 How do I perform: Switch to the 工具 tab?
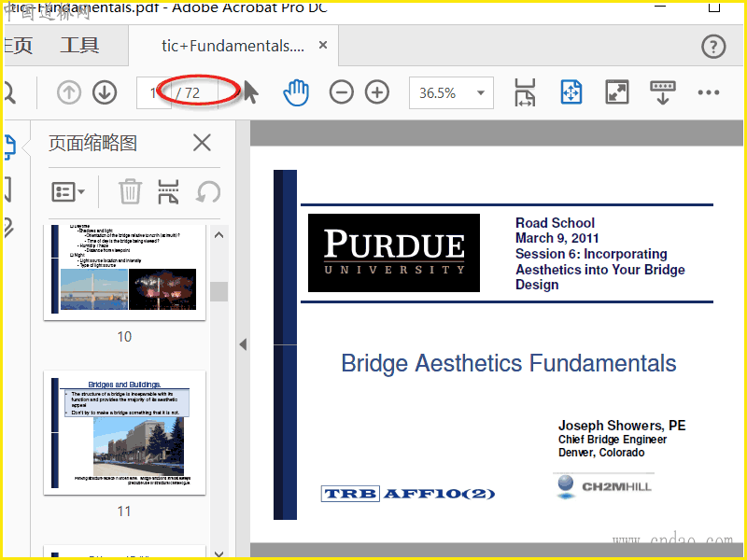(x=79, y=46)
